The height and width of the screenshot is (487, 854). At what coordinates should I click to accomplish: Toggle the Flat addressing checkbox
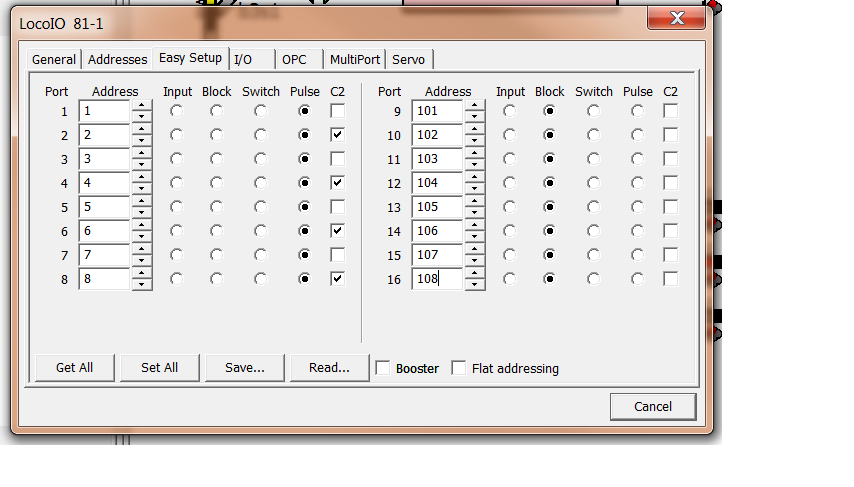point(459,368)
